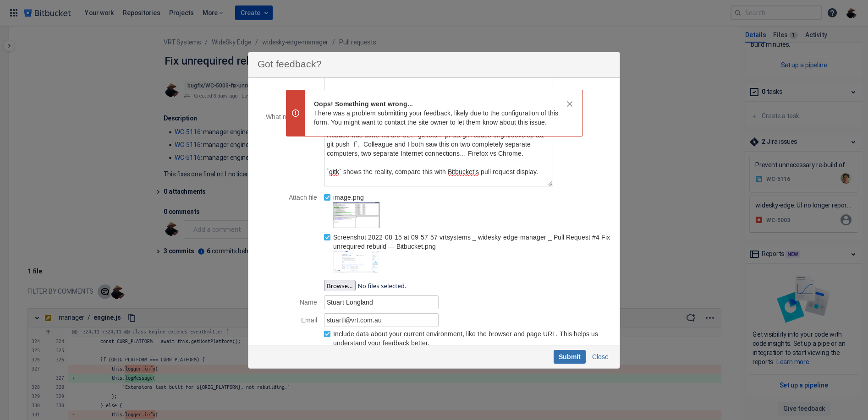The width and height of the screenshot is (868, 420).
Task: Open the More dropdown in navigation
Action: 213,13
